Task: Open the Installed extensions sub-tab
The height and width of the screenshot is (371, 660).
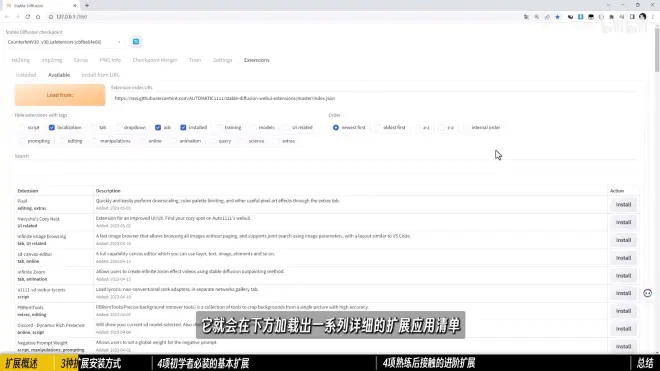Action: click(26, 75)
